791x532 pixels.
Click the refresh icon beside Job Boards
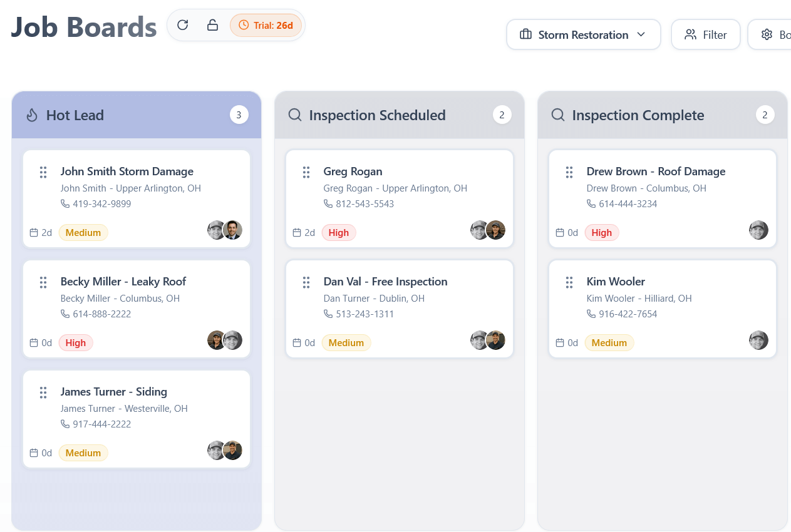point(183,25)
